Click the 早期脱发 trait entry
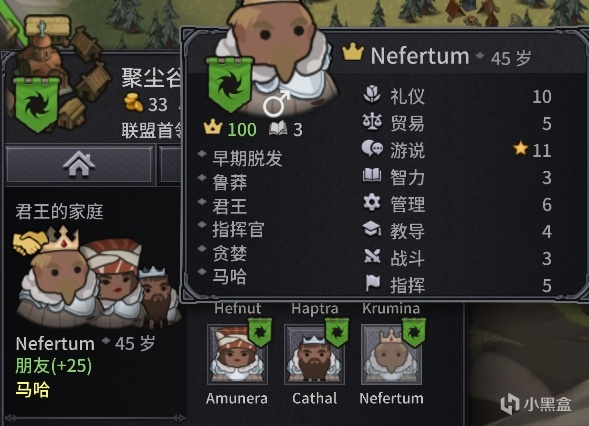589x426 pixels. click(x=247, y=158)
